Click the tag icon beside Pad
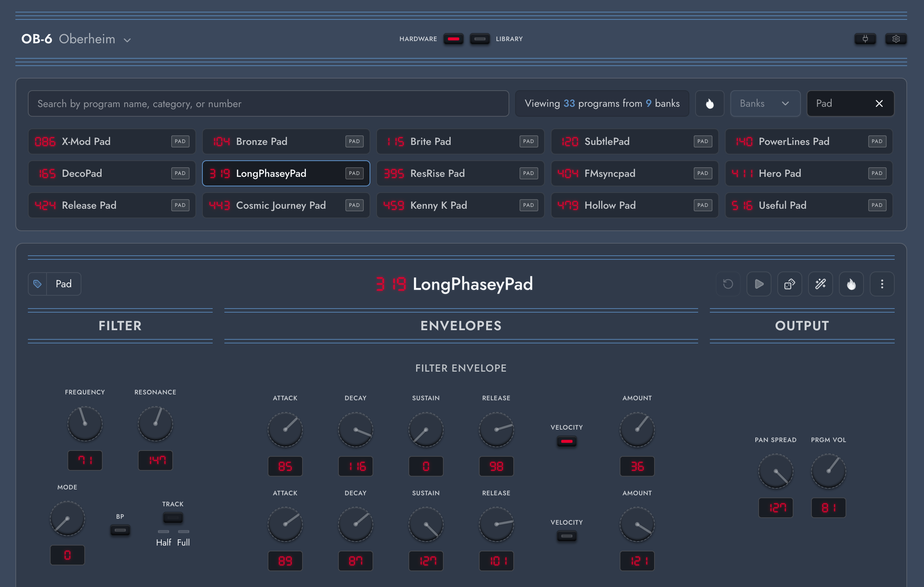924x587 pixels. [x=37, y=284]
